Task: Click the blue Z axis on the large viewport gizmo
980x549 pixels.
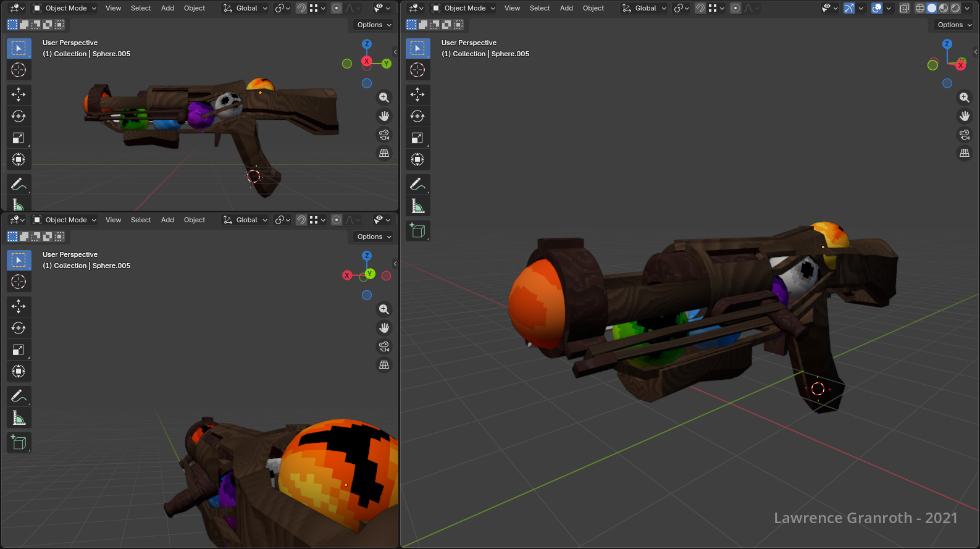Action: [x=947, y=44]
